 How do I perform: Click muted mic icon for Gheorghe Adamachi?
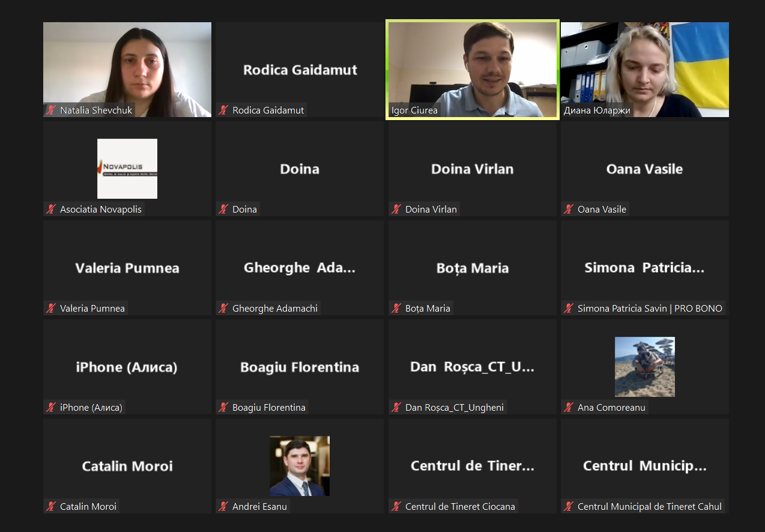(x=224, y=309)
